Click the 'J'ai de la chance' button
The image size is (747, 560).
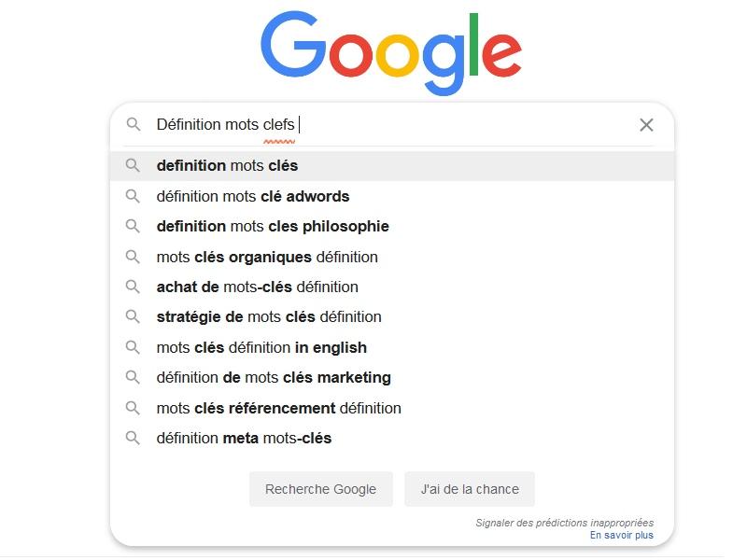(470, 489)
